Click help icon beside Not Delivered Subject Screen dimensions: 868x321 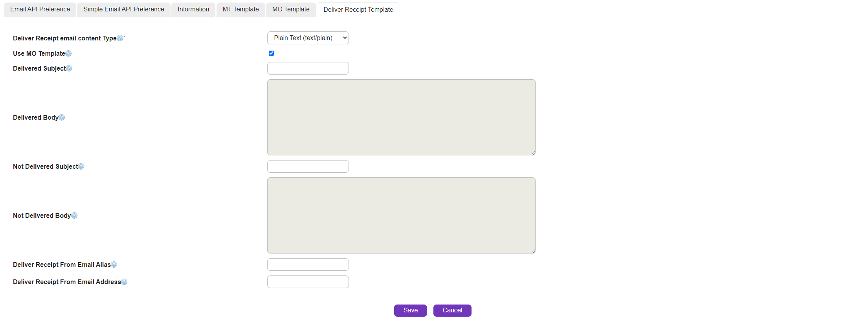click(81, 166)
